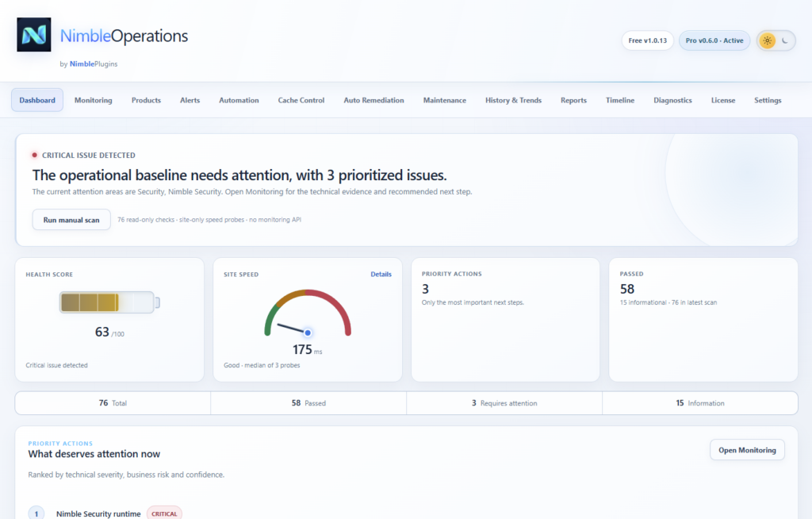Click the 3 Requires attention cell

point(504,403)
